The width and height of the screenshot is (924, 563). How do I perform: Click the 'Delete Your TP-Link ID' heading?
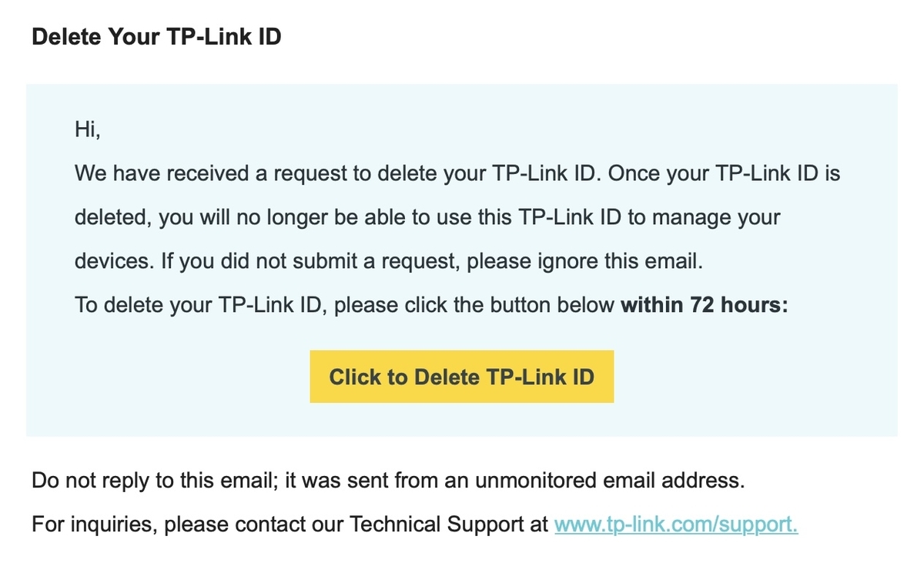point(156,37)
